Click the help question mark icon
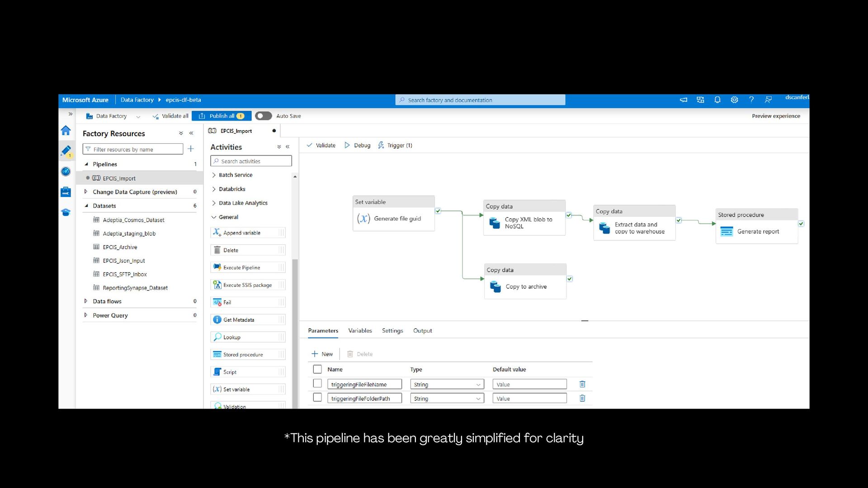Screen dimensions: 868x488 [751, 100]
